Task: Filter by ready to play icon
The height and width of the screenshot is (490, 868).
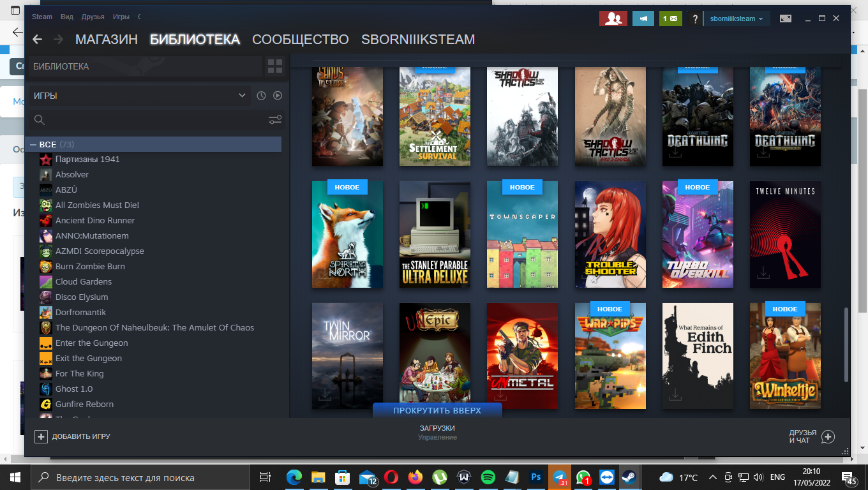Action: (278, 96)
